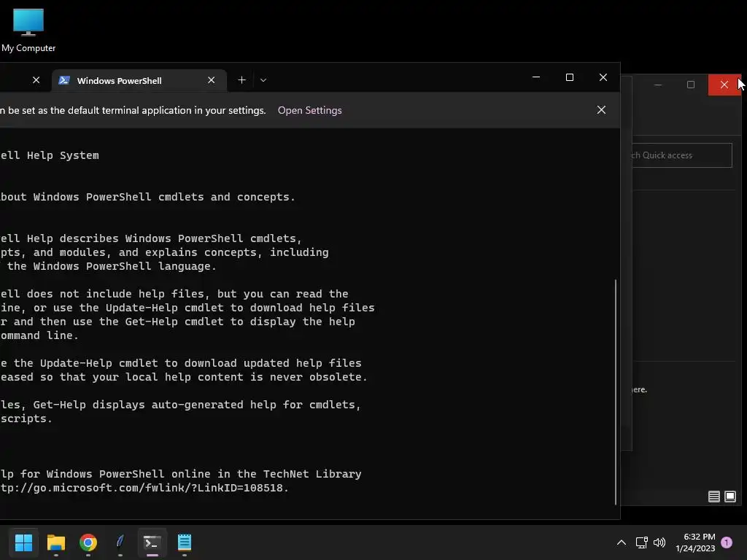
Task: Dismiss the default terminal notification bar
Action: [601, 110]
